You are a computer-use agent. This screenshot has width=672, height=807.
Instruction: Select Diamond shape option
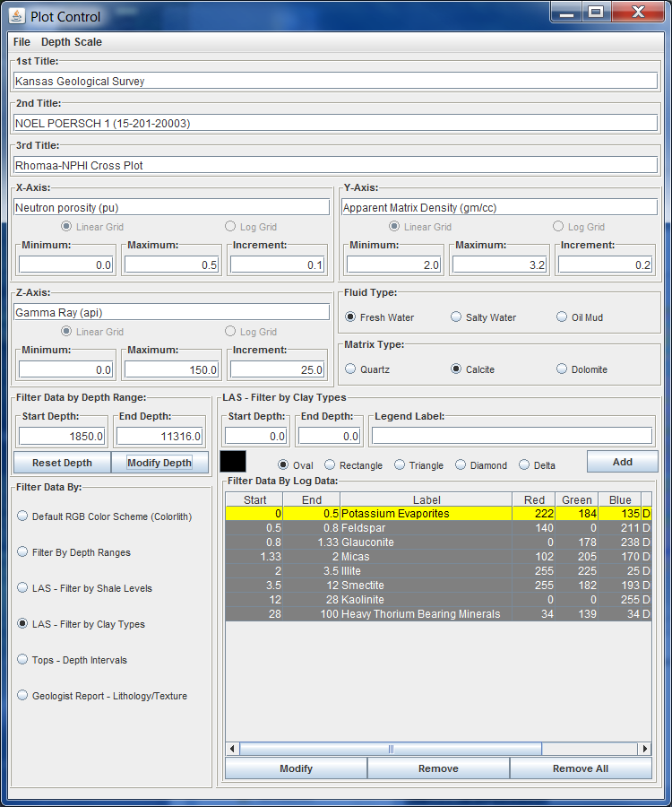point(461,465)
